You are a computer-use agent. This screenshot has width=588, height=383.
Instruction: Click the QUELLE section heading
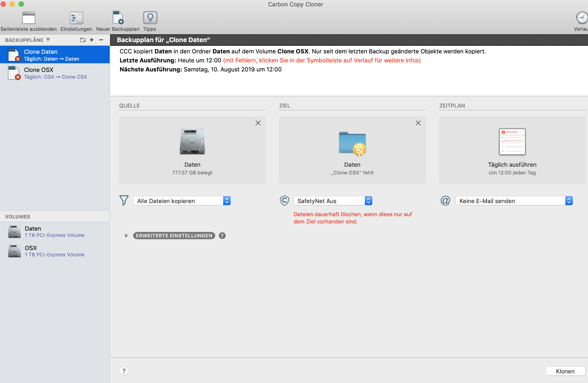tap(130, 106)
